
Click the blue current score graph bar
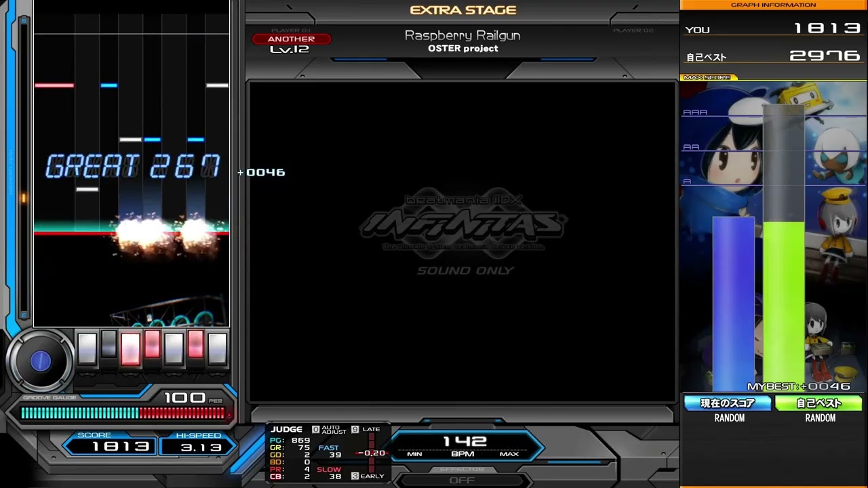[733, 304]
